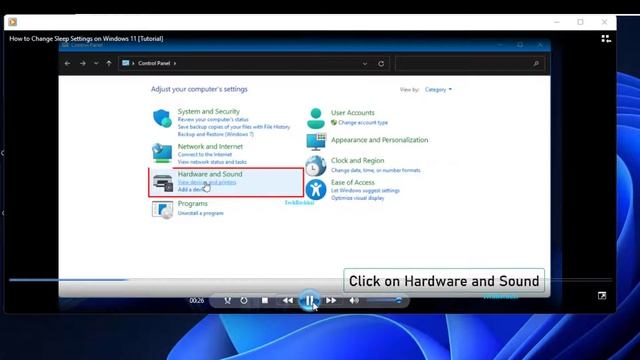Click the elapsed time 00:26 display
Viewport: 640px width, 360px height.
[x=196, y=300]
